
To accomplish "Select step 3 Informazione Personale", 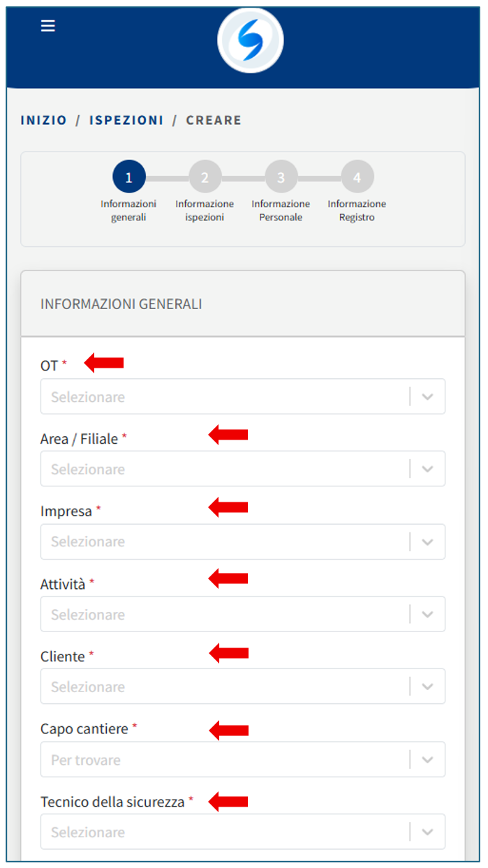I will [281, 177].
